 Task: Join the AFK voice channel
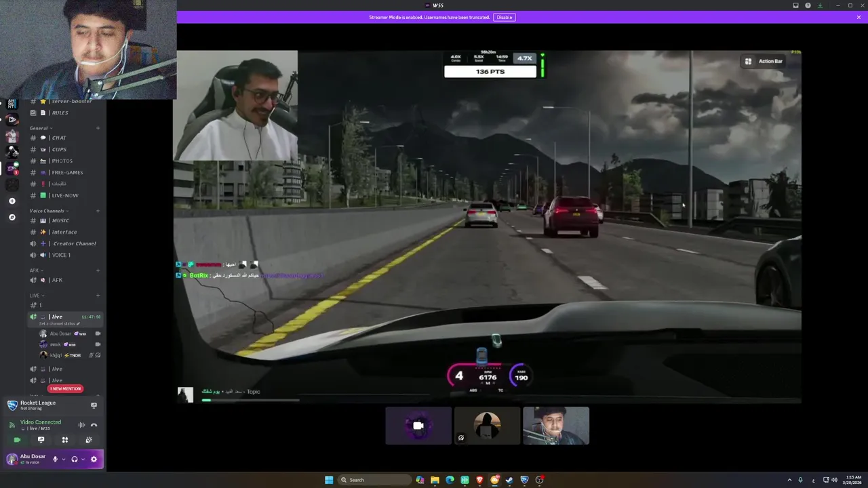(x=65, y=280)
